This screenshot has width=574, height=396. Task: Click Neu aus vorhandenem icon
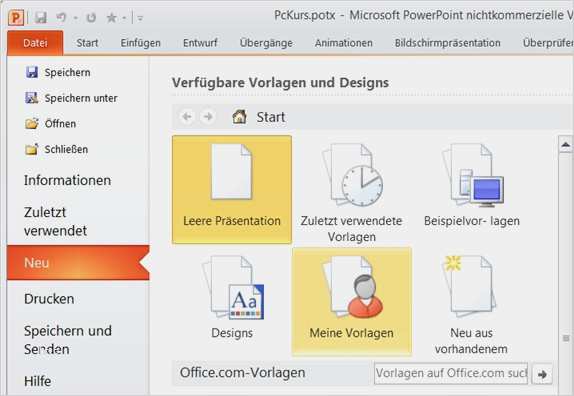point(470,285)
